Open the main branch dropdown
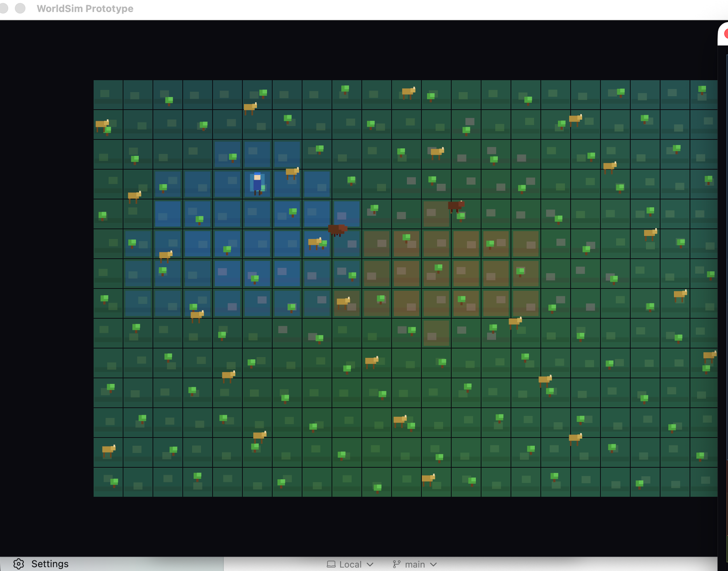The height and width of the screenshot is (571, 728). point(414,564)
